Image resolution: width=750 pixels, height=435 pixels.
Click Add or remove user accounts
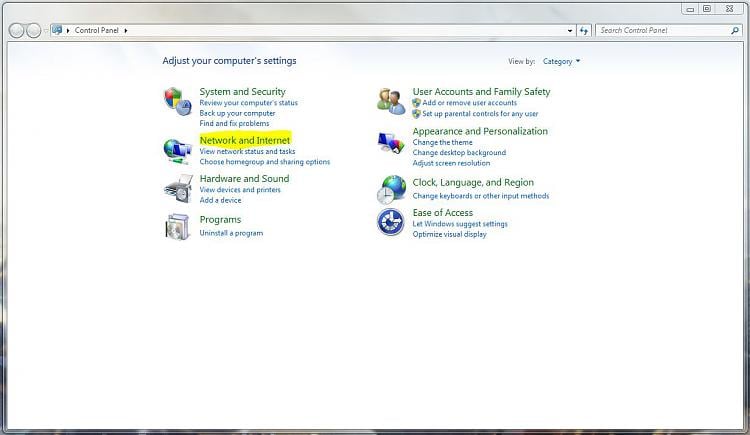(470, 103)
